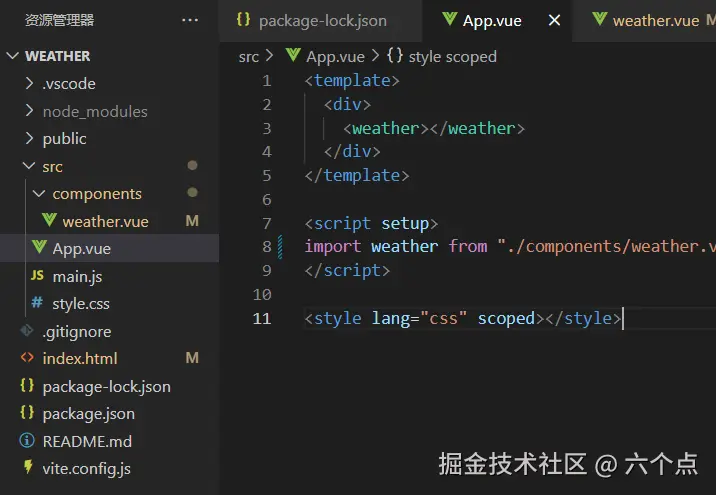Select App.vue in the file tree

82,248
